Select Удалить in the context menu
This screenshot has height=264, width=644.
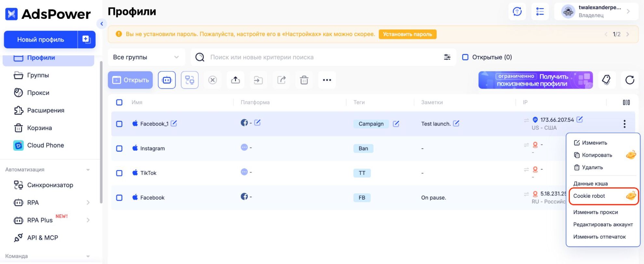pos(588,168)
